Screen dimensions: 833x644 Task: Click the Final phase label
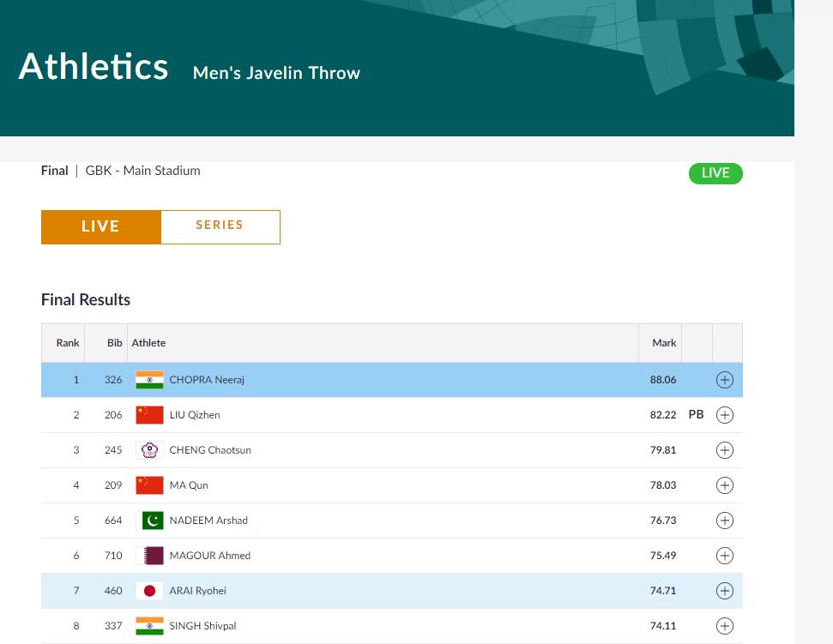tap(55, 171)
